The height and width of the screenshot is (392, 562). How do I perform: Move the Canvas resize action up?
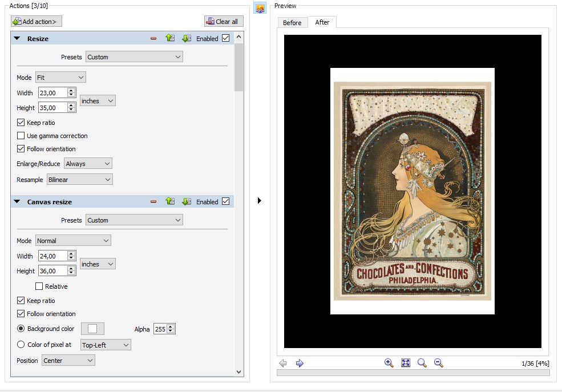[169, 201]
